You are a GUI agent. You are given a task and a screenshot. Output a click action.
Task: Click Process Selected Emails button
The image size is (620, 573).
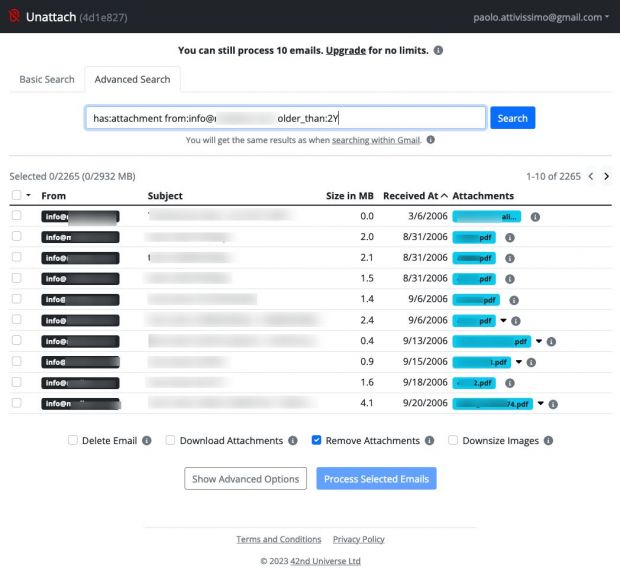coord(376,478)
